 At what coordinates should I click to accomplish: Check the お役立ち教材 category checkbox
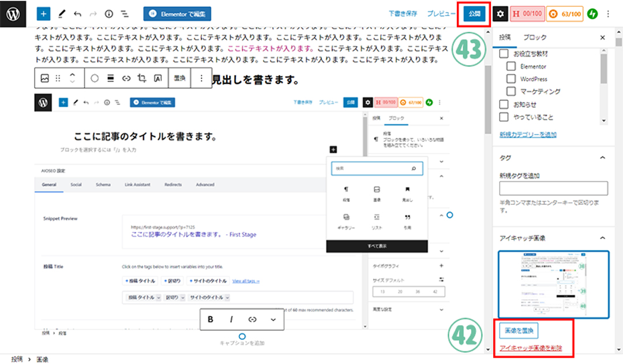pyautogui.click(x=504, y=54)
